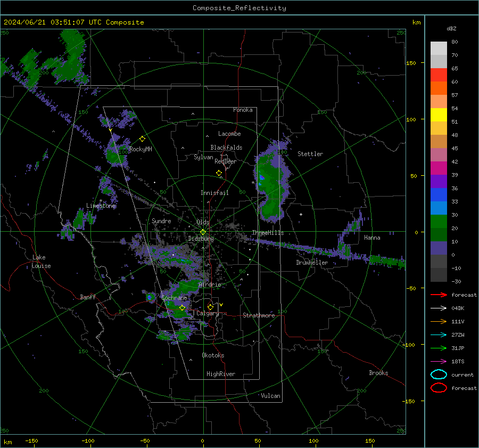Viewport: 479px width, 448px height.
Task: Click the yellow diamond marker beside RockyMH
Action: 142,139
